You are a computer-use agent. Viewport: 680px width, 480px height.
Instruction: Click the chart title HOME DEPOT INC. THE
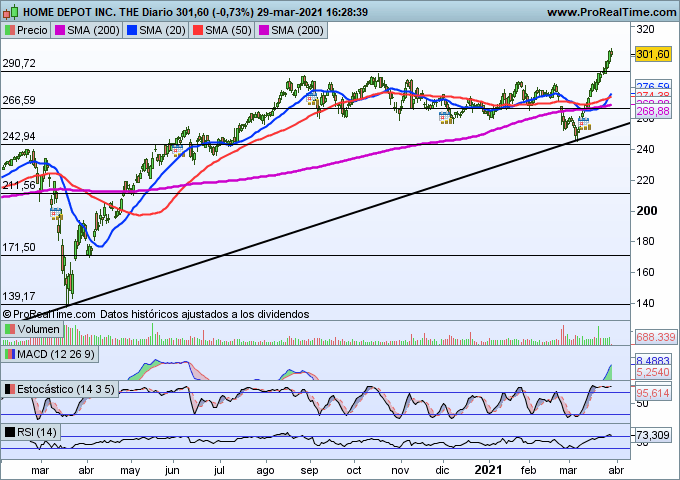tap(81, 12)
